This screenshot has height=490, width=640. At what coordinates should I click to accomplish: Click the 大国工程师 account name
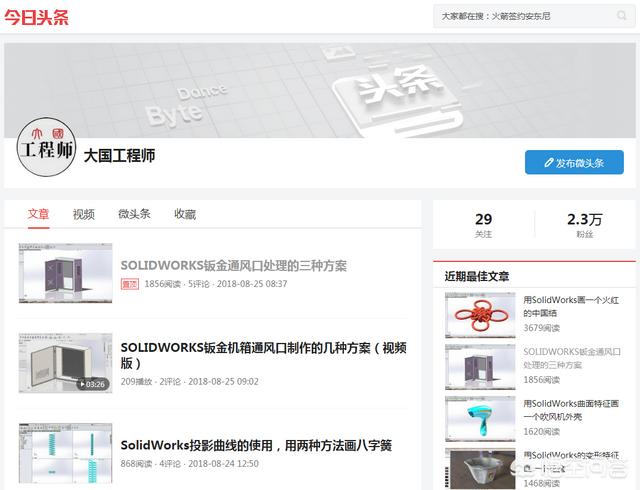(x=119, y=156)
